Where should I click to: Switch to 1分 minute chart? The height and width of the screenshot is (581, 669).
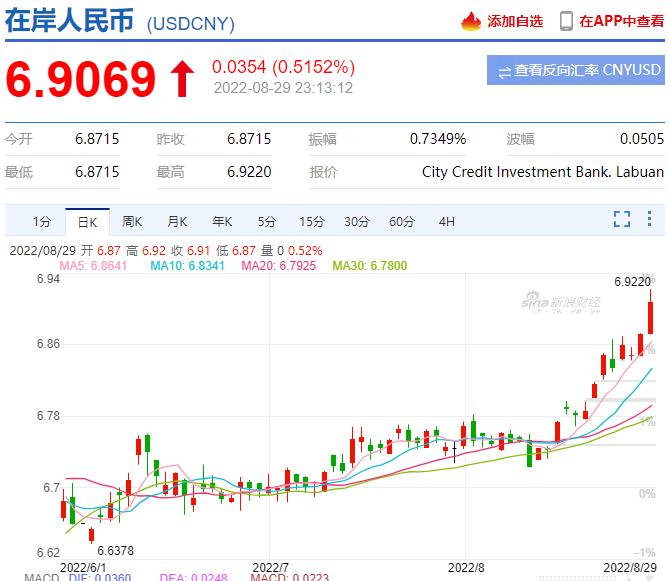coord(41,221)
